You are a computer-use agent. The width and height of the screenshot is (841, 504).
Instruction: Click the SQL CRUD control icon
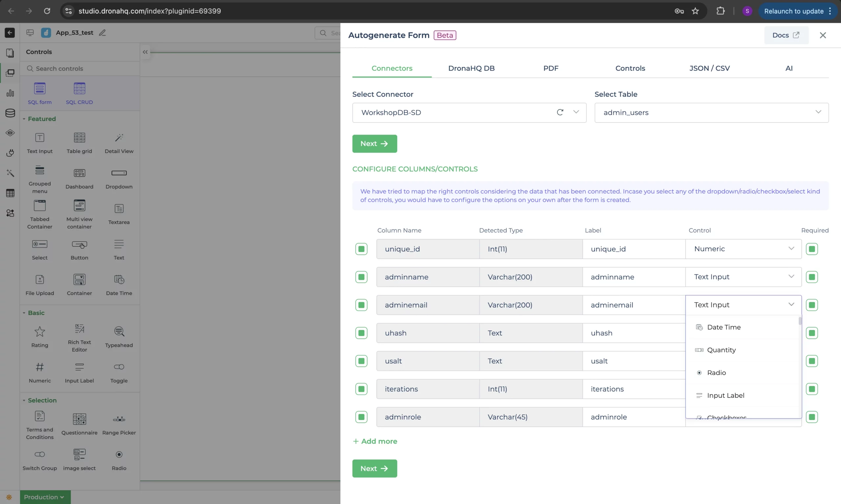point(79,89)
